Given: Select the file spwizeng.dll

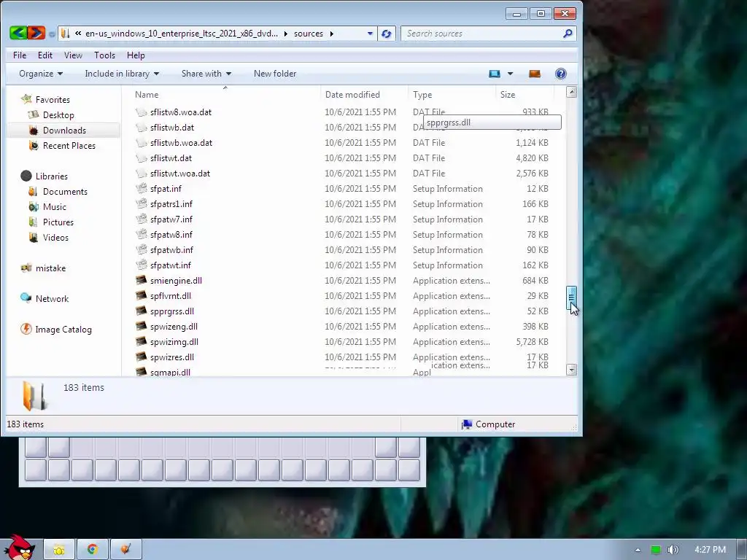Looking at the screenshot, I should [x=174, y=326].
